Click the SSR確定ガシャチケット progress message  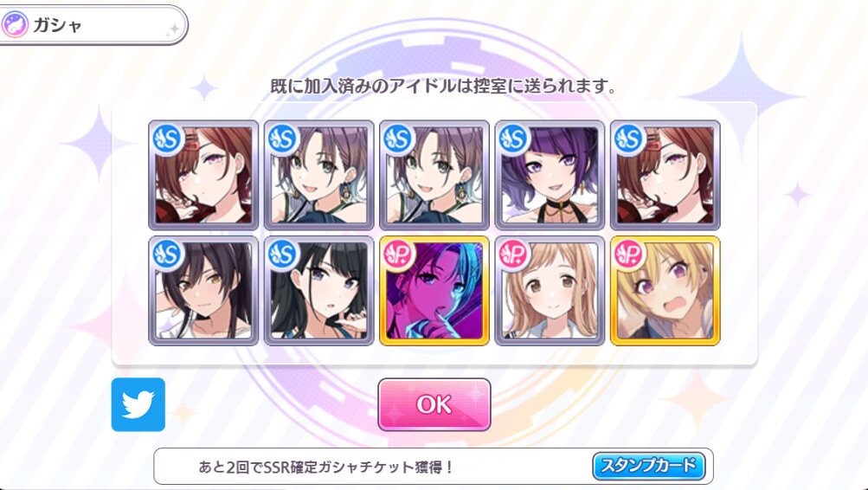coord(325,467)
